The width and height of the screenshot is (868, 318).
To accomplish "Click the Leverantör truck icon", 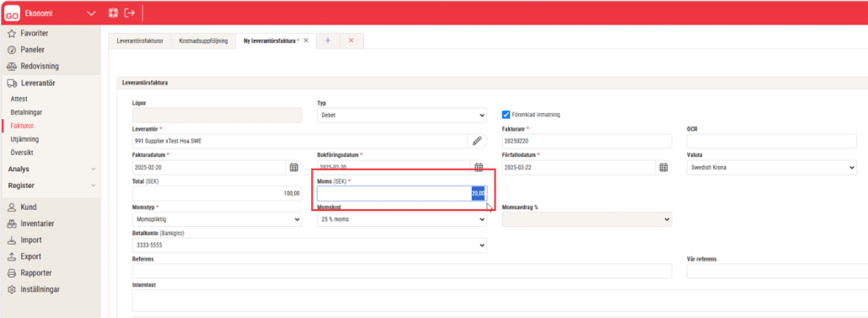I will click(12, 84).
